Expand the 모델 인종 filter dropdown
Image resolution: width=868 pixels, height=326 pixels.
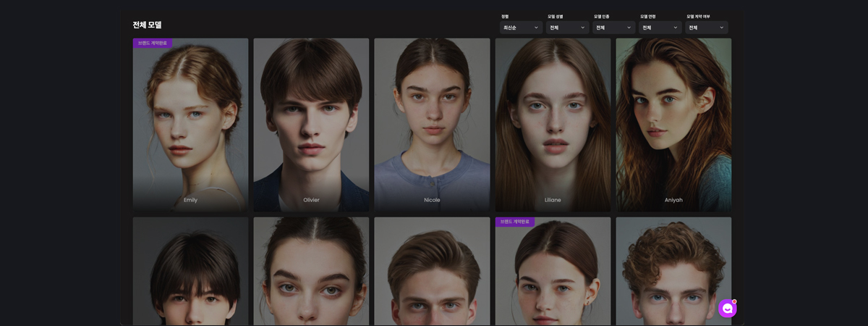click(x=613, y=28)
